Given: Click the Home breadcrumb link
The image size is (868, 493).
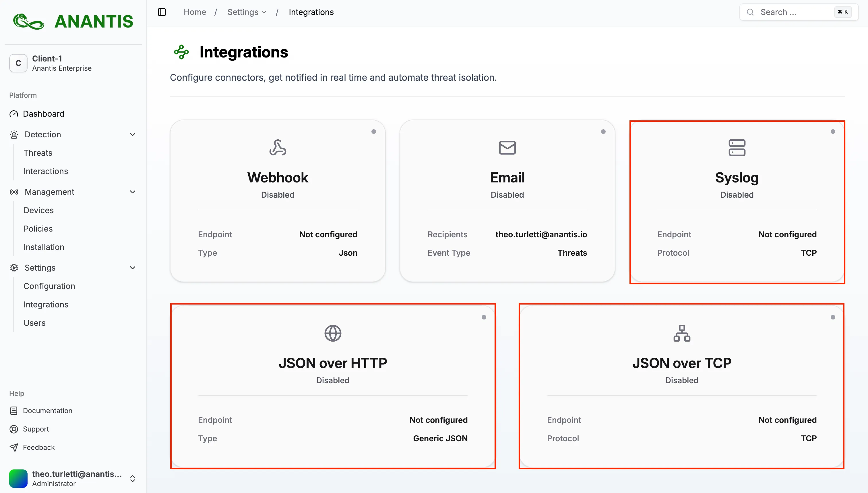Looking at the screenshot, I should point(195,12).
